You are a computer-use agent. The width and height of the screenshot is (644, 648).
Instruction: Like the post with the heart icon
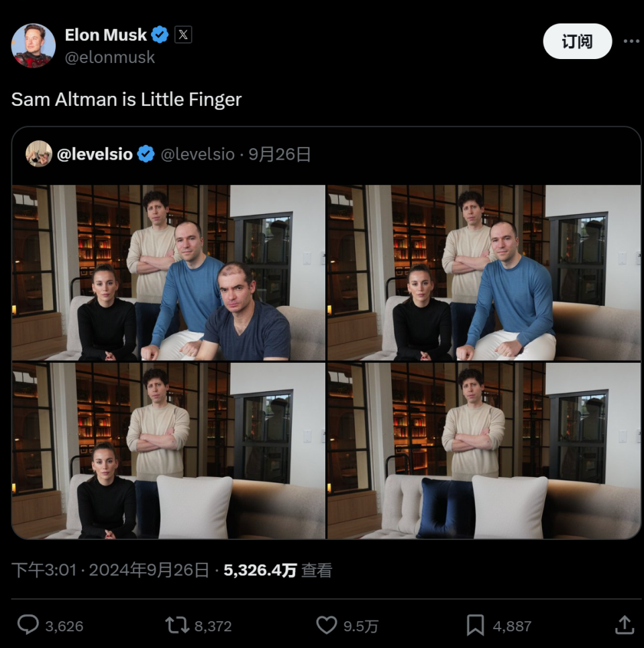tap(327, 625)
